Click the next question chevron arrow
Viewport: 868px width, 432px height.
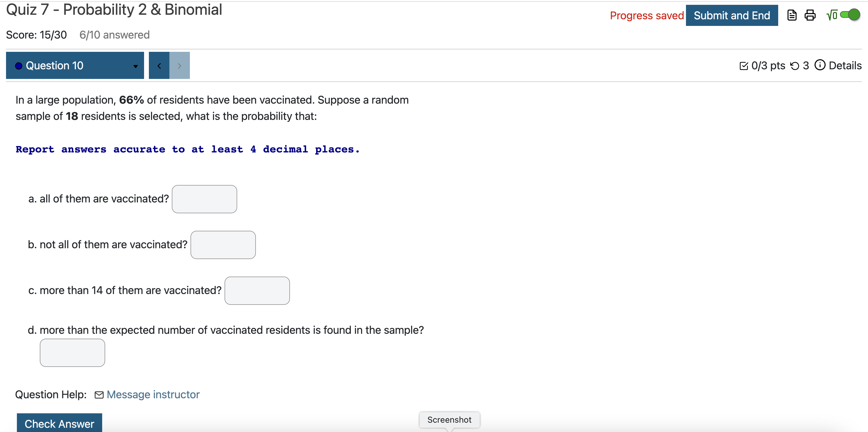pos(179,65)
